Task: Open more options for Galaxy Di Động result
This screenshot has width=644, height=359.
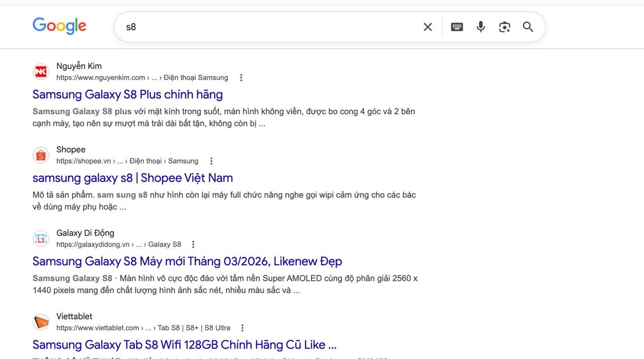Action: point(193,245)
